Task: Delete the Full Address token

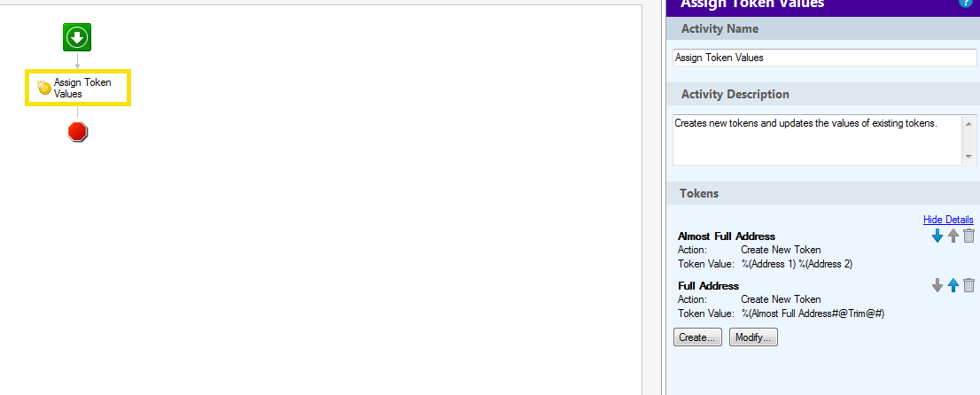Action: (x=968, y=286)
